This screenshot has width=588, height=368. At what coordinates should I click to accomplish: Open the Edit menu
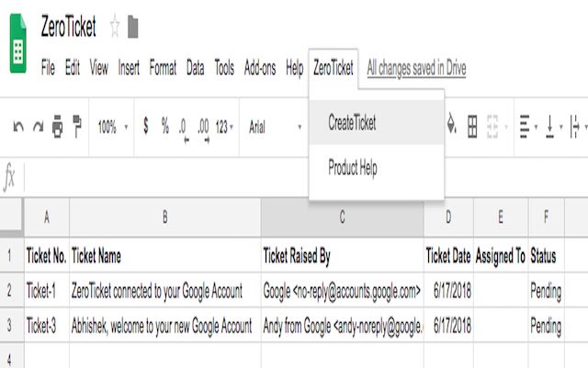pos(72,68)
